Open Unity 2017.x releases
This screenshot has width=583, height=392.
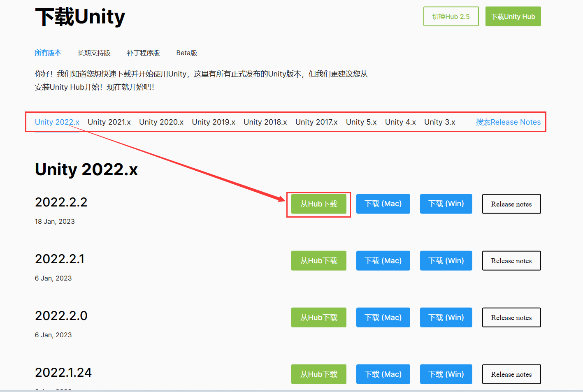tap(316, 122)
